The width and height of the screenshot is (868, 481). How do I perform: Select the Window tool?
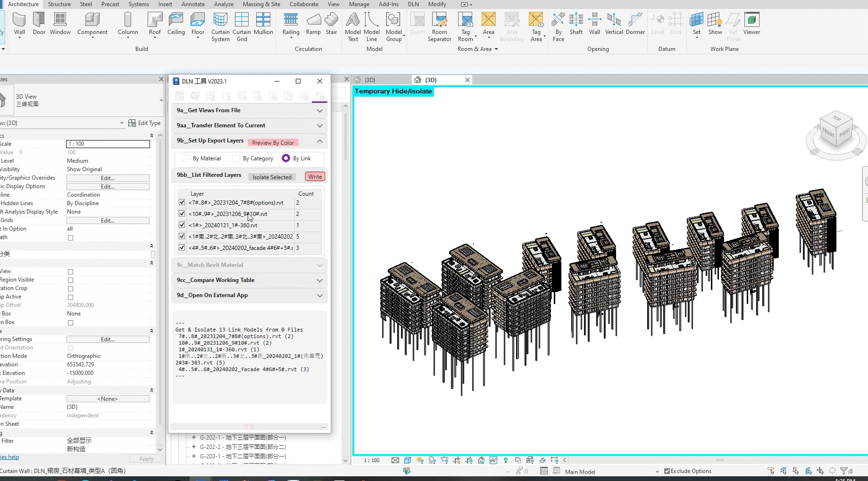pos(60,24)
